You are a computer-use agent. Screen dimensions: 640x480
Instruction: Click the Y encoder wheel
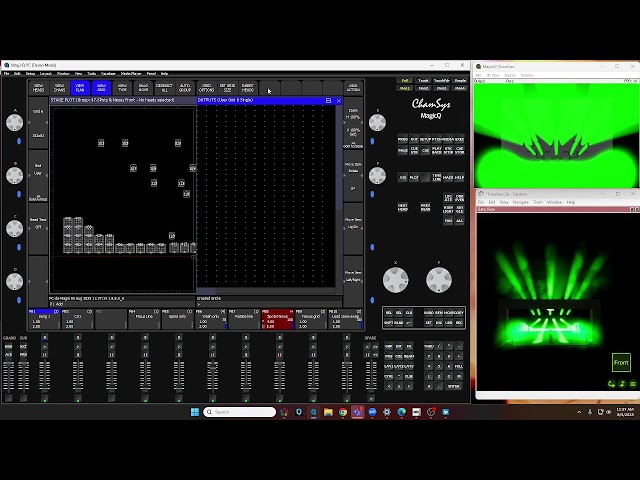[x=439, y=280]
